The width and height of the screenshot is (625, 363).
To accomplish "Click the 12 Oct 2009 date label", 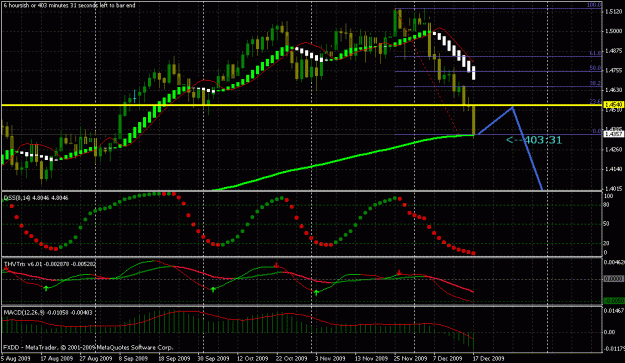I will 253,359.
